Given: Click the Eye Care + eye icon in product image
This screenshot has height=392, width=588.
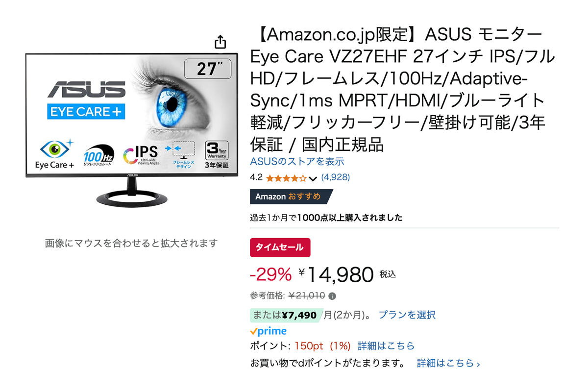Looking at the screenshot, I should [55, 149].
